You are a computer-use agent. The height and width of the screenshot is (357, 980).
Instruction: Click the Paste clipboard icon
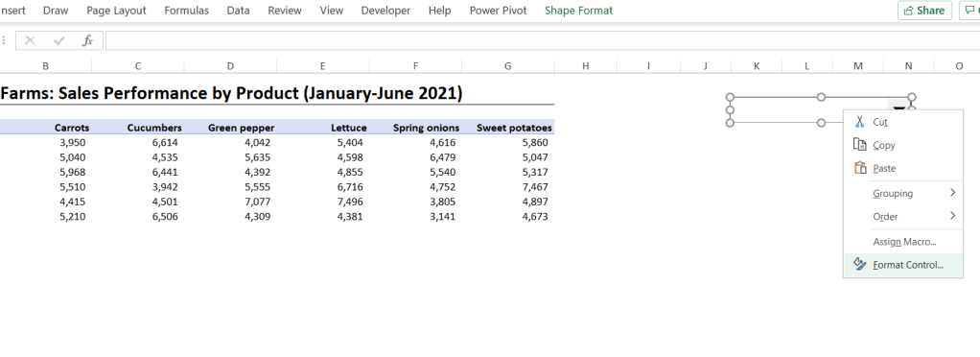(x=860, y=168)
